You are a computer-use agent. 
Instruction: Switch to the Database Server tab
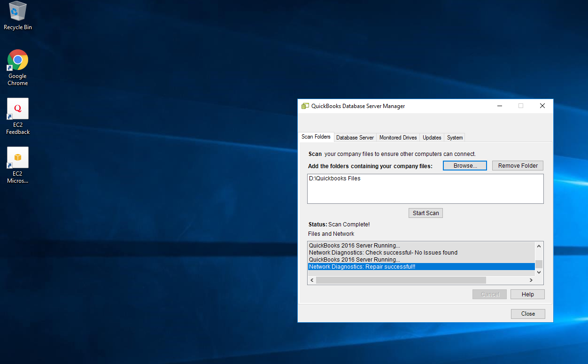[355, 138]
